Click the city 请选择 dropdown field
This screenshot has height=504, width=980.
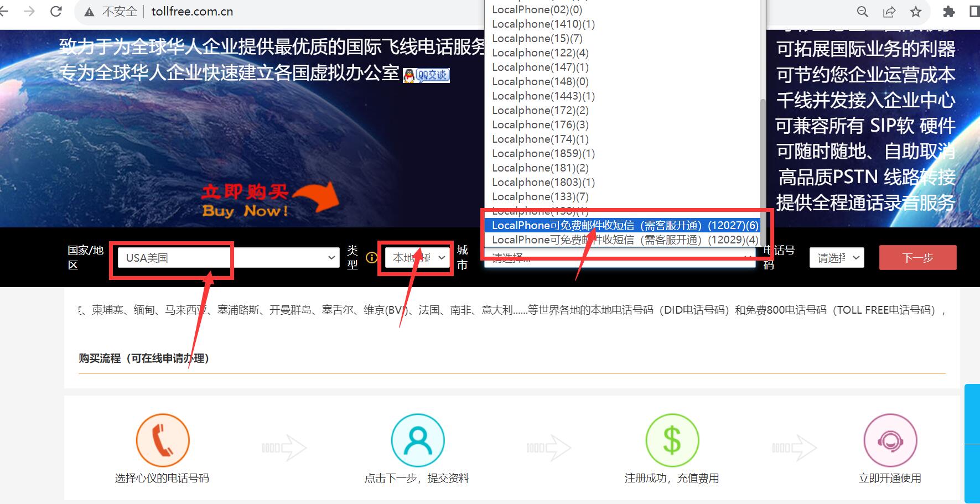point(620,258)
